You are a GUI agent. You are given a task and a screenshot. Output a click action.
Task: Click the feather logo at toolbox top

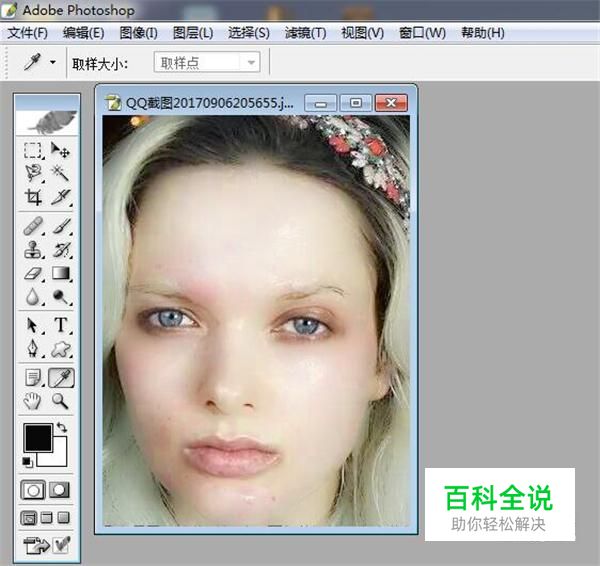(52, 122)
